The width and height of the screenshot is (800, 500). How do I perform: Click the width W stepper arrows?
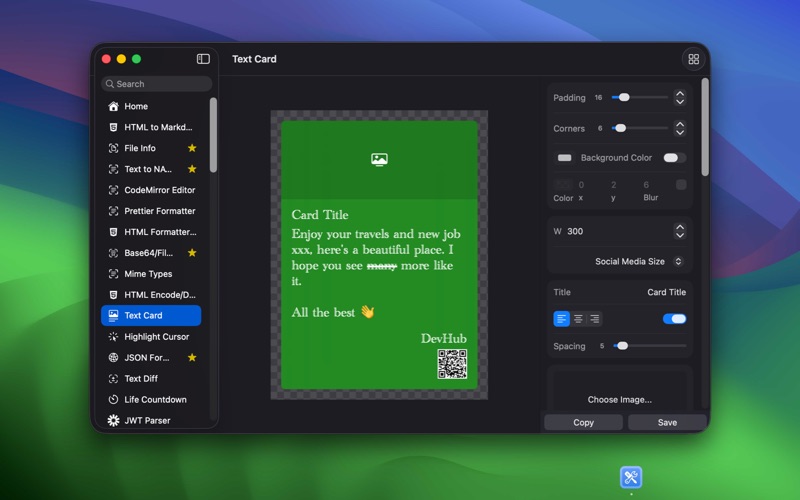pyautogui.click(x=680, y=231)
